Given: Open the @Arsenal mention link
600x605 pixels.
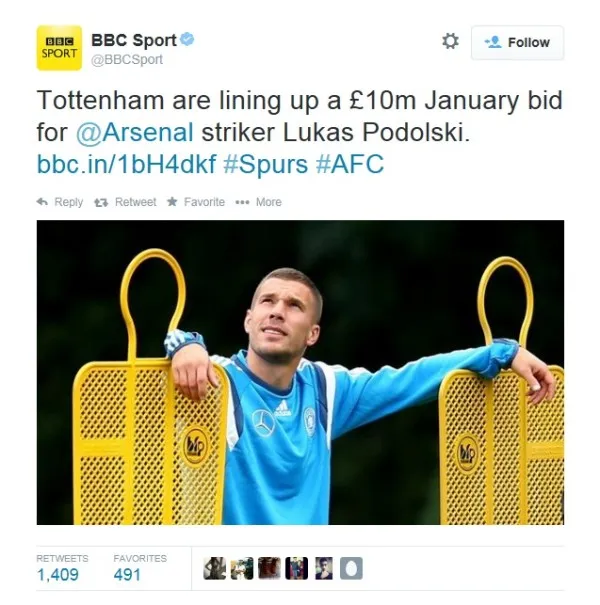Looking at the screenshot, I should (x=135, y=132).
